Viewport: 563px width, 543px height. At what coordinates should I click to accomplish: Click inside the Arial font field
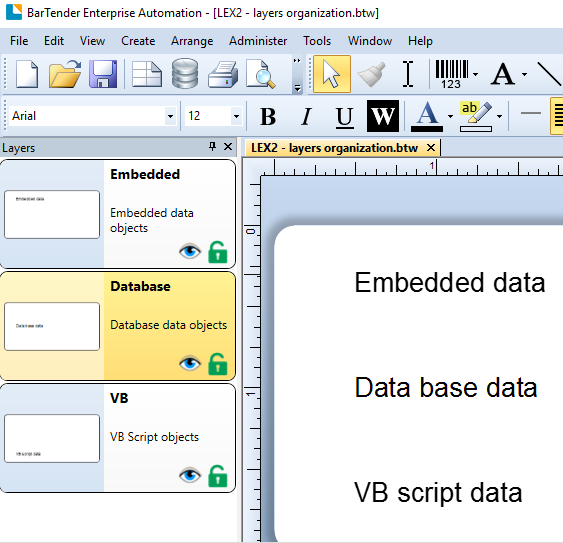click(87, 116)
